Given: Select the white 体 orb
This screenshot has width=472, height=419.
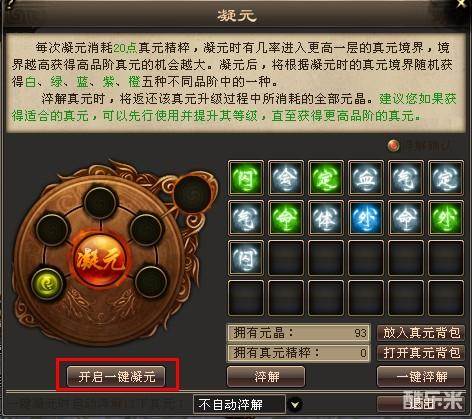Looking at the screenshot, I should [x=326, y=218].
